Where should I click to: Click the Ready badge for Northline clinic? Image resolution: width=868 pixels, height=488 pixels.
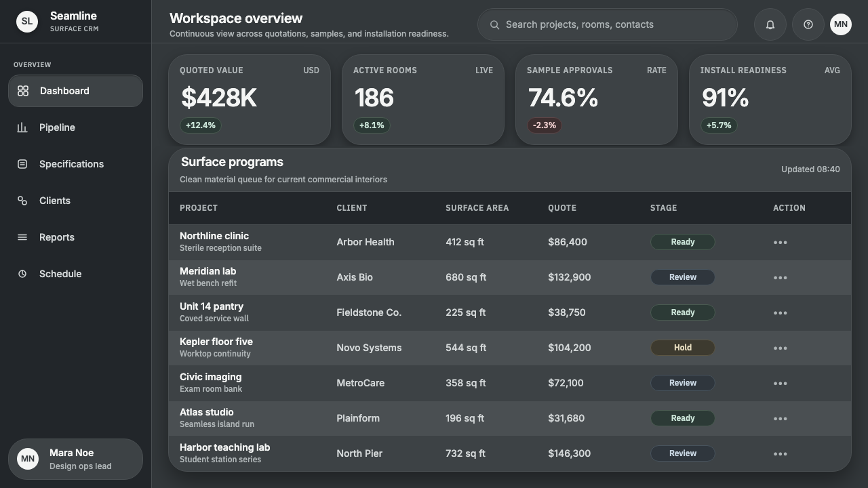click(x=683, y=242)
